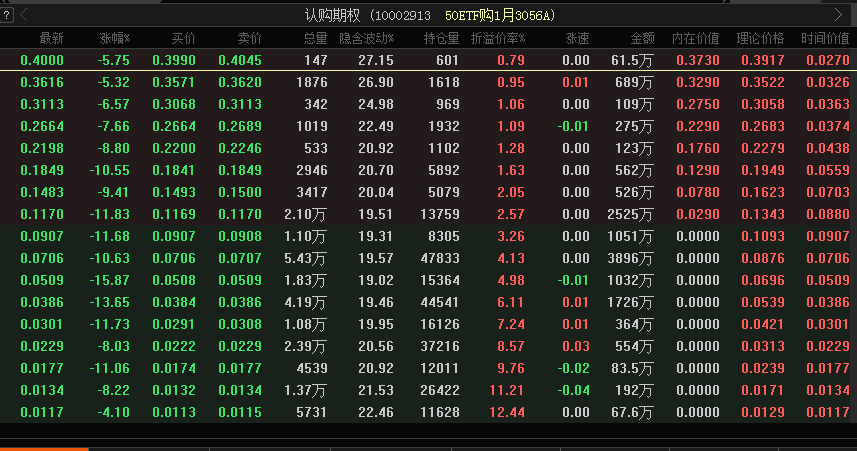Click premium rate 4.13

511,259
